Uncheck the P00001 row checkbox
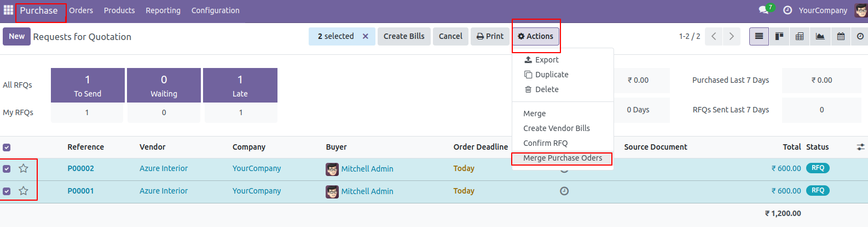Image resolution: width=868 pixels, height=227 pixels. click(7, 191)
